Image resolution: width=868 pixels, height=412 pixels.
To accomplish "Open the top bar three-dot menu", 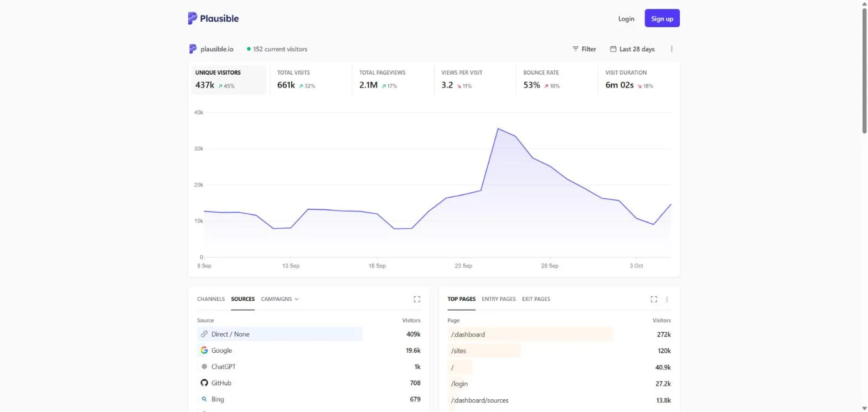I will [x=671, y=49].
